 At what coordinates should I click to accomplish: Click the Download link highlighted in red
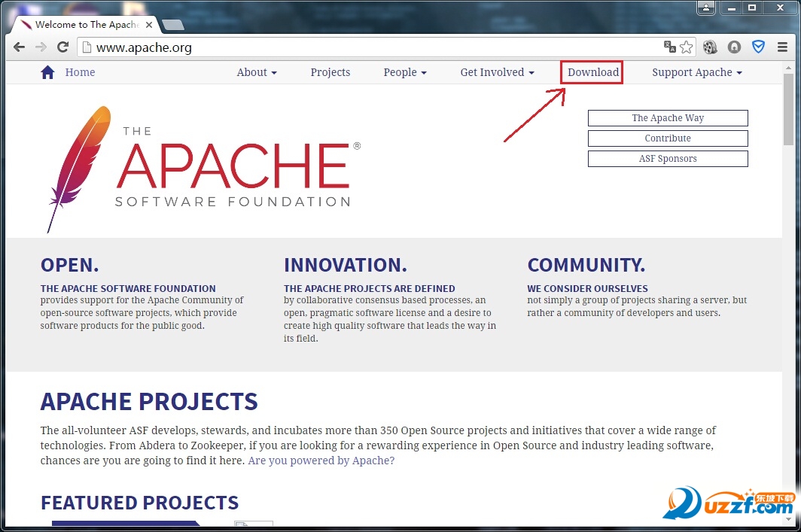coord(592,72)
